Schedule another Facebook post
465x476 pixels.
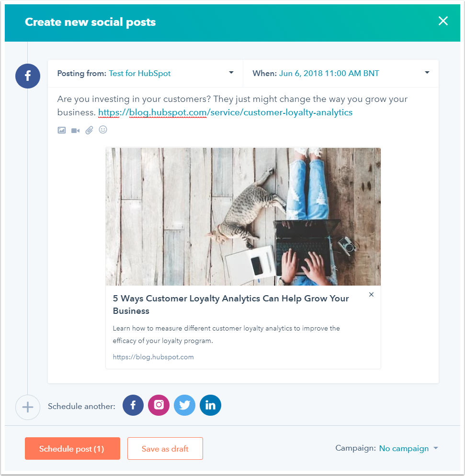click(x=133, y=405)
